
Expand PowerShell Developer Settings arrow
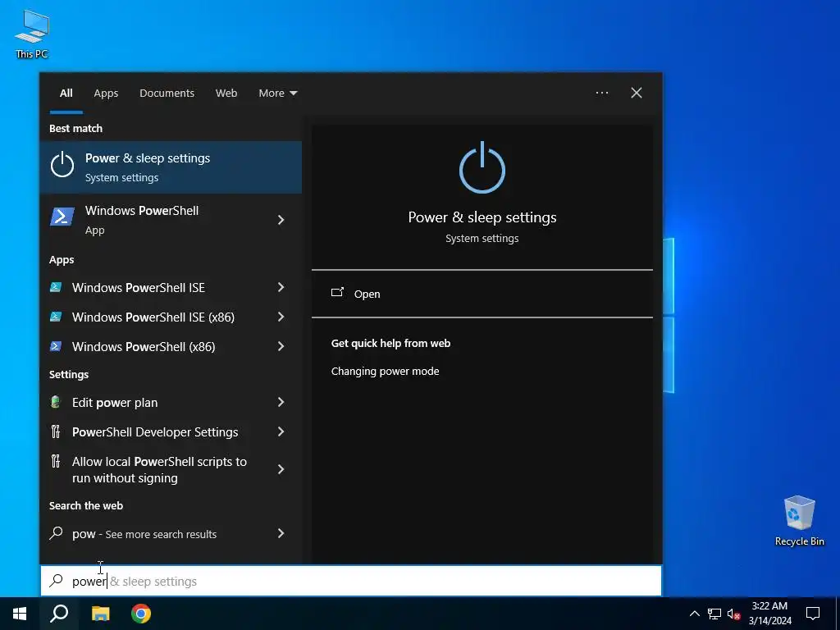(281, 431)
